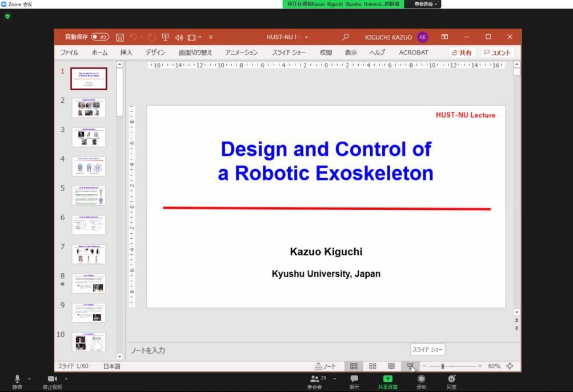Open the スライド ショー ribbon tab
This screenshot has width=573, height=392.
pyautogui.click(x=288, y=53)
